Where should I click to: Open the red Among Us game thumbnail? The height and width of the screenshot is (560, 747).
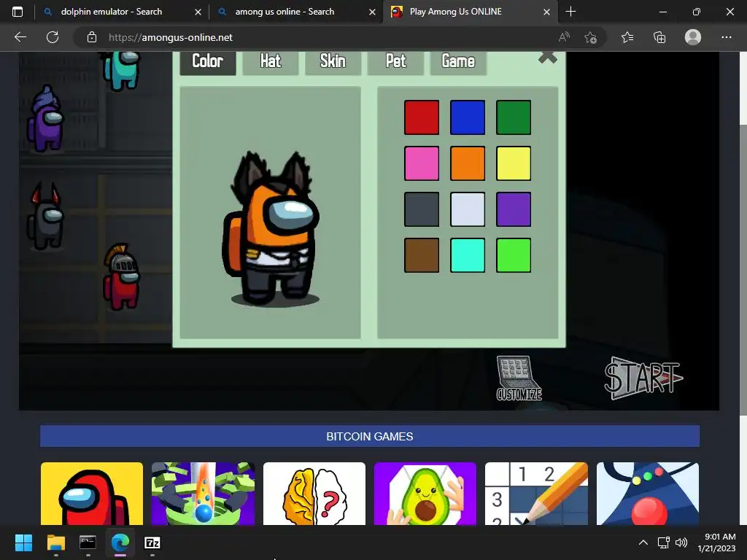coord(92,494)
